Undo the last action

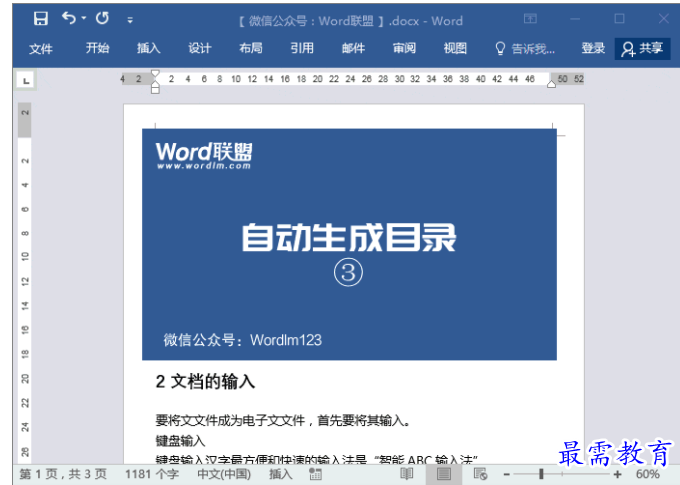click(69, 18)
